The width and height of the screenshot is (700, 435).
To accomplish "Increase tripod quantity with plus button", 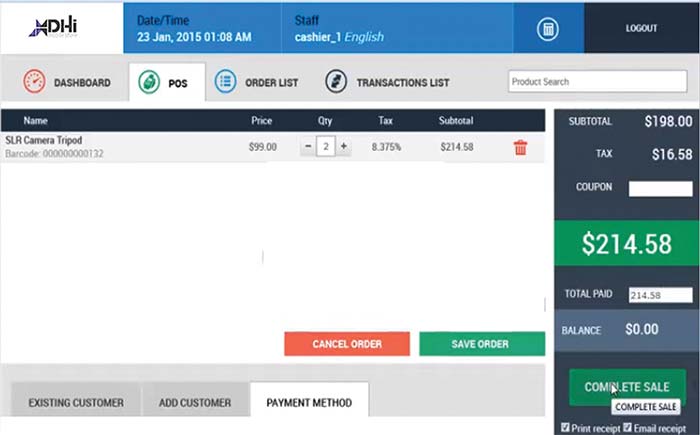I will click(343, 146).
